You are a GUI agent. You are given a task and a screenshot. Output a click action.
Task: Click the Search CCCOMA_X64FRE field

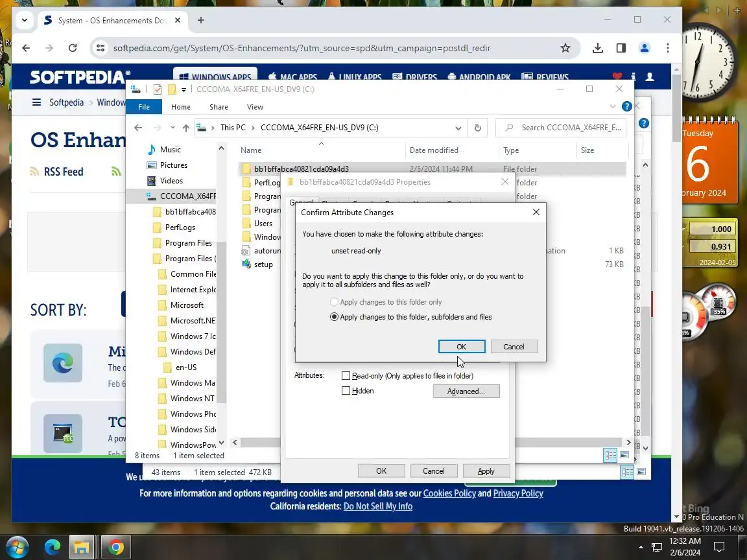[x=561, y=128]
